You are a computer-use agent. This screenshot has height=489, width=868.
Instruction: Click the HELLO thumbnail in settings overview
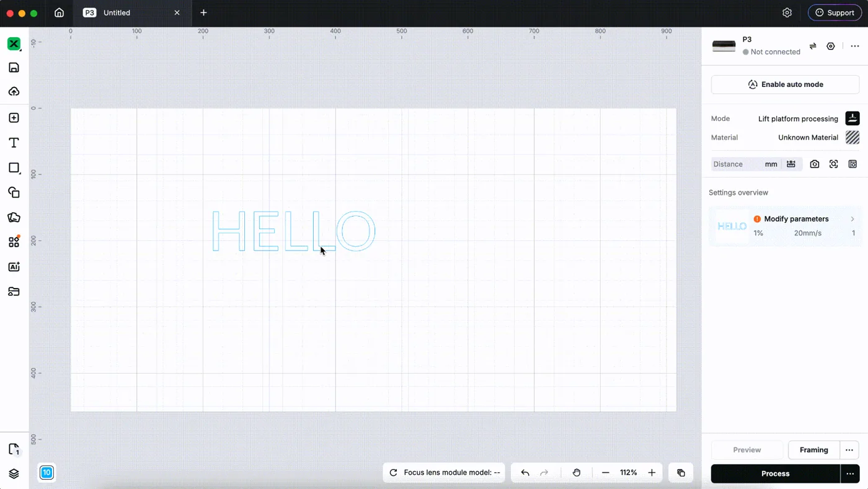coord(732,226)
